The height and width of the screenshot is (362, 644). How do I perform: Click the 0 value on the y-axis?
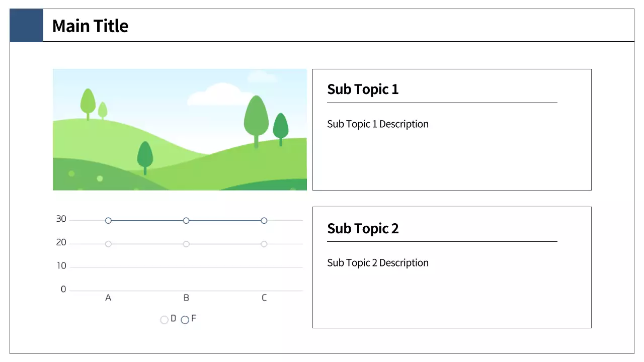tap(63, 290)
